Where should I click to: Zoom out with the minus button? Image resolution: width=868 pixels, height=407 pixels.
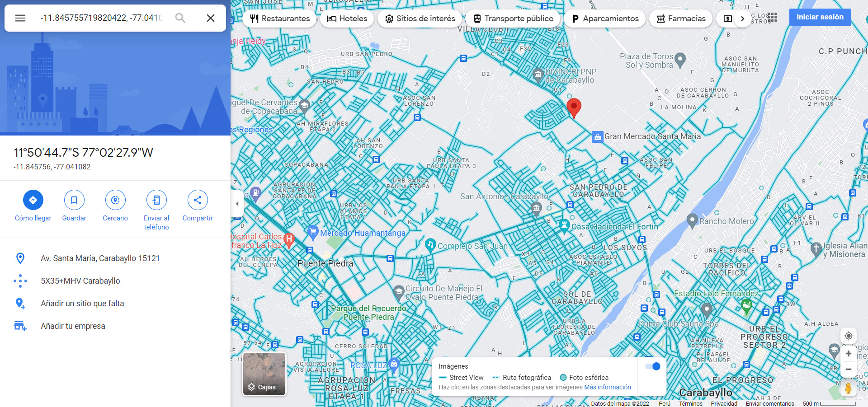pos(849,370)
